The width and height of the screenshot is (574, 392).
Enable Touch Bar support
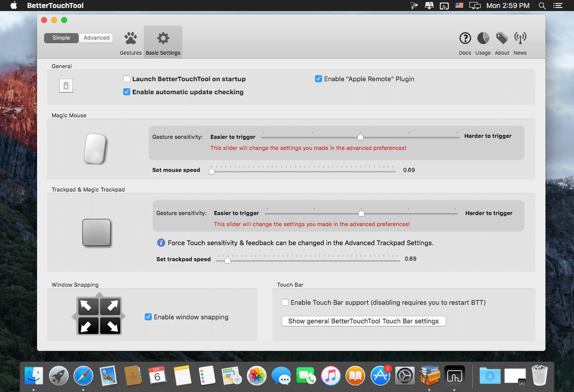[x=285, y=302]
